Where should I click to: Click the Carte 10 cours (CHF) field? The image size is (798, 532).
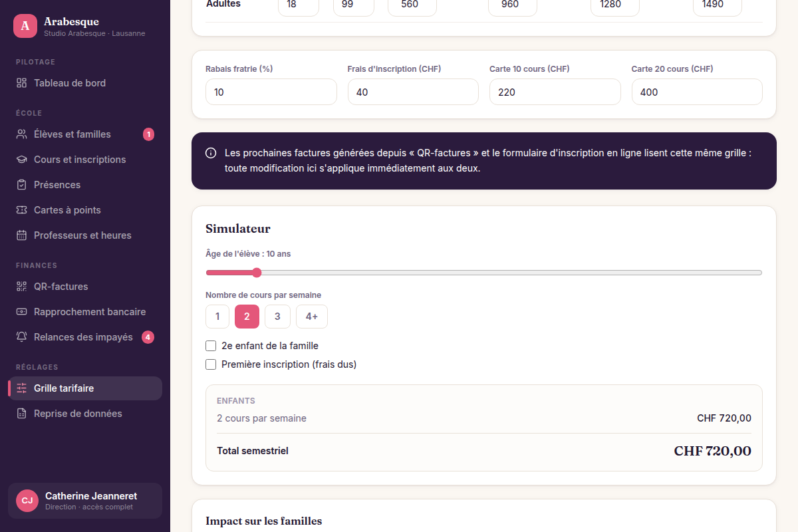555,92
